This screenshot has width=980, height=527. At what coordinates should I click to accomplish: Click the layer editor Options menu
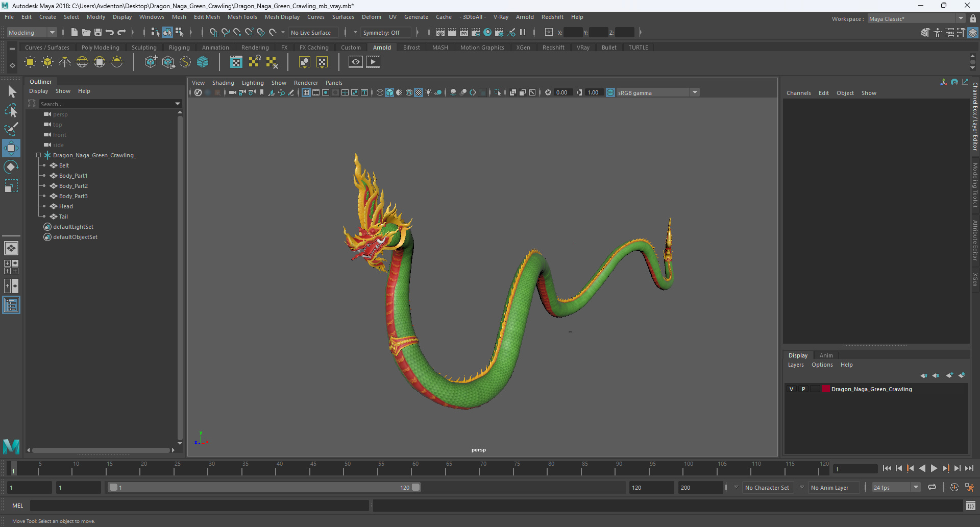822,365
